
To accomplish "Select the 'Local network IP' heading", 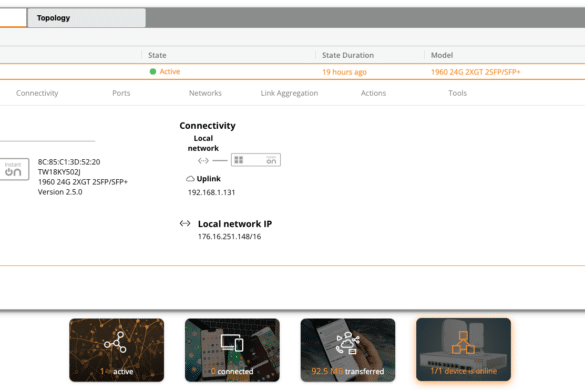I will (x=235, y=224).
